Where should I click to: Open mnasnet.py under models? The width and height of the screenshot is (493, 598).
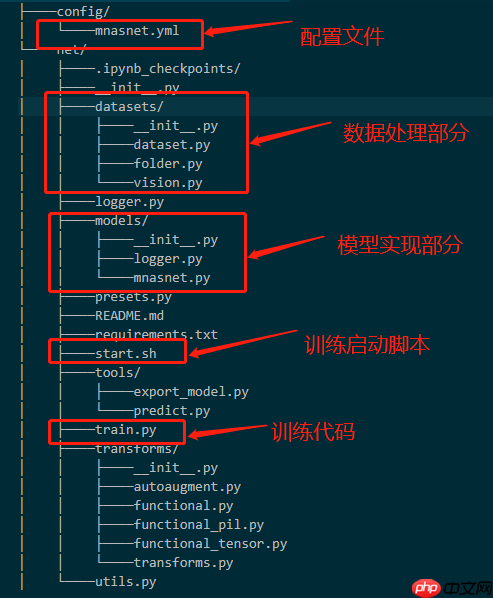(x=172, y=278)
